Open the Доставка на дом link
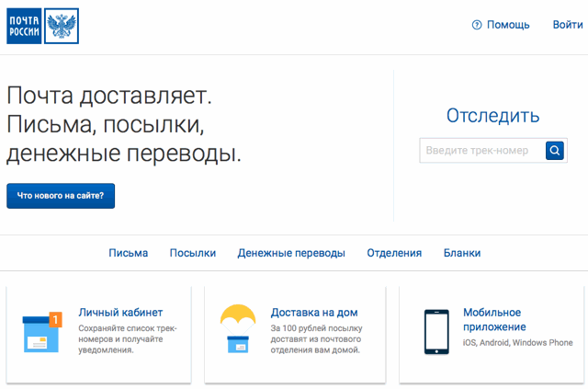 314,313
